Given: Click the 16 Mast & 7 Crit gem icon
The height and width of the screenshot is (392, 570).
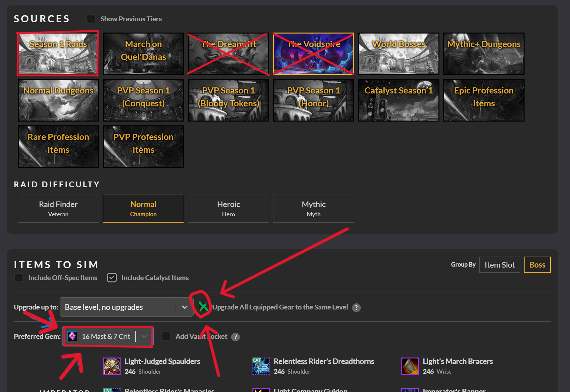Looking at the screenshot, I should 72,336.
